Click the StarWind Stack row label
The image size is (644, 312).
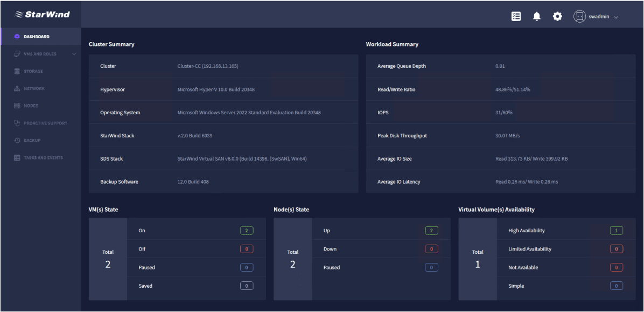point(117,135)
